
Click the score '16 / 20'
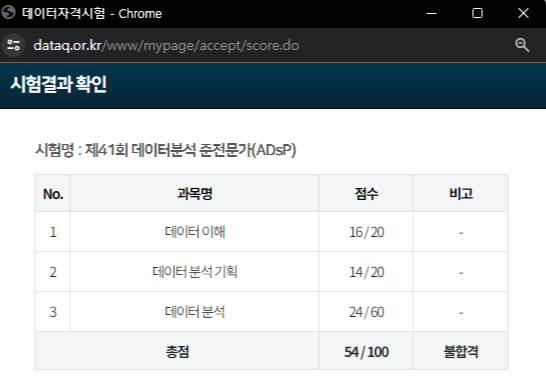pos(366,232)
